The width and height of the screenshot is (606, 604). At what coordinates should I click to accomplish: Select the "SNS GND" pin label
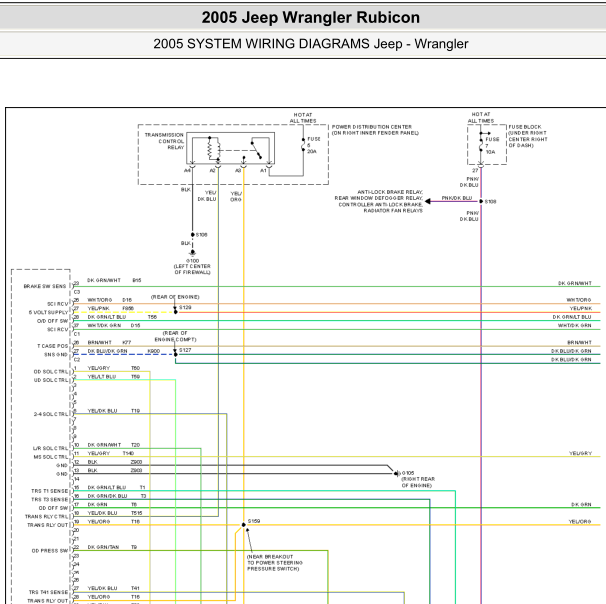pyautogui.click(x=55, y=354)
